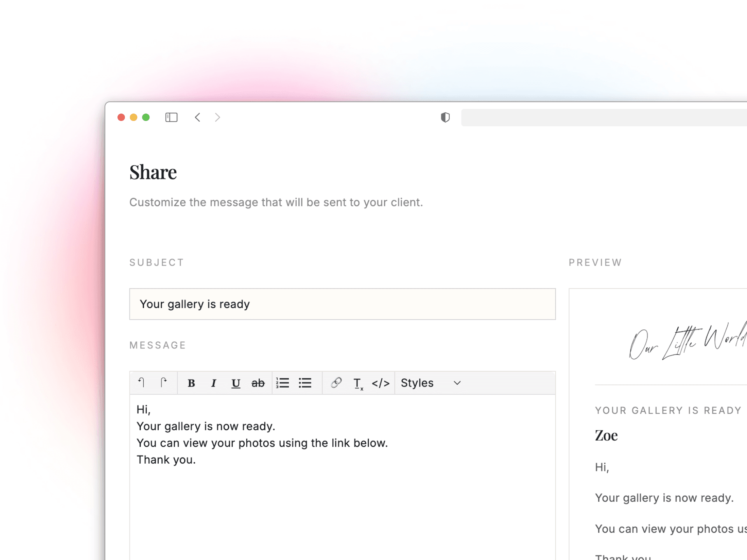Open HTML source code view
The width and height of the screenshot is (747, 560).
pyautogui.click(x=380, y=383)
